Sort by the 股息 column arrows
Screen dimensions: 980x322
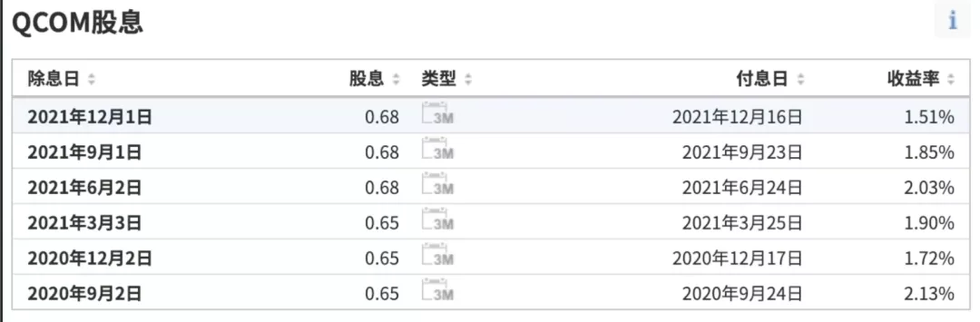point(396,79)
